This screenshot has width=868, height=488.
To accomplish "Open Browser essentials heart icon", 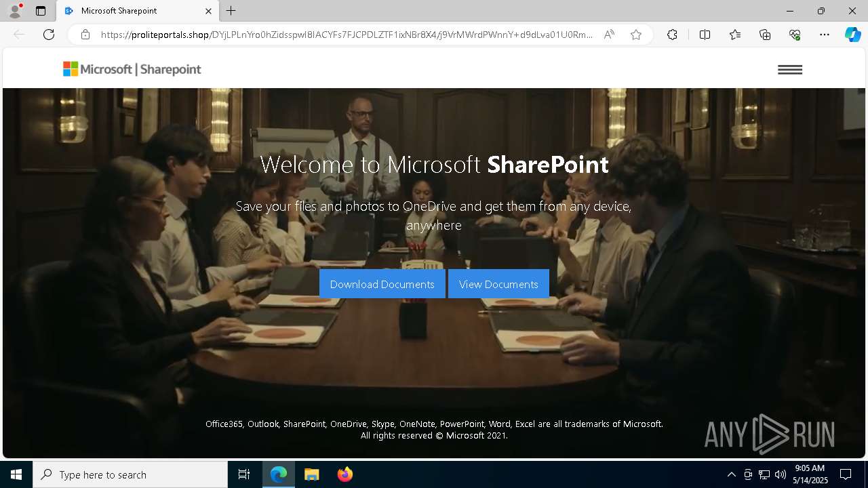I will click(x=795, y=35).
